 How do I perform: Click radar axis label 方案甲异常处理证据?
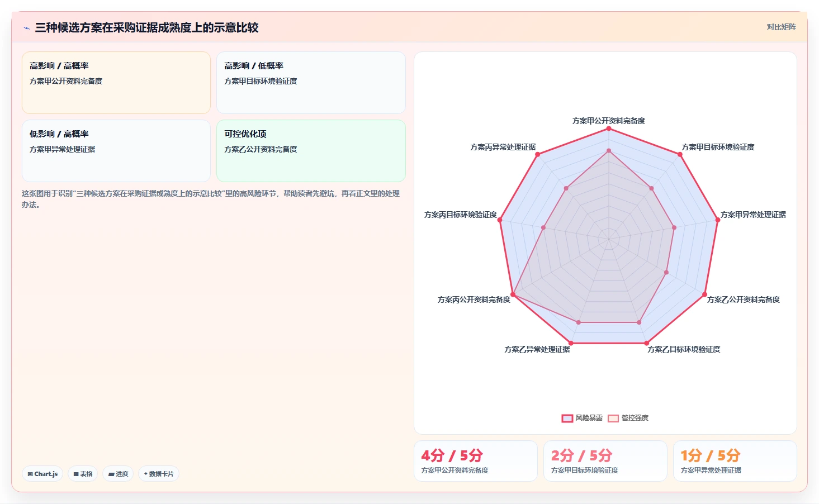click(x=753, y=215)
